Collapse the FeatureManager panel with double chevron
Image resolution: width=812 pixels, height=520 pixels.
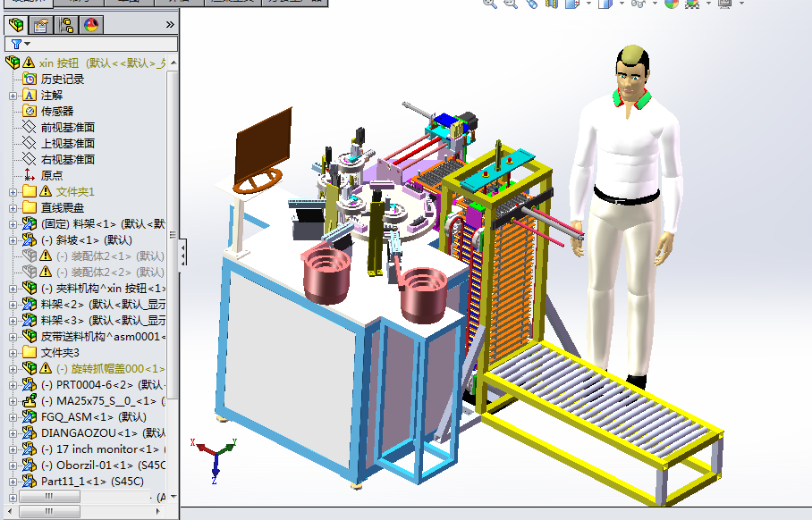click(169, 25)
